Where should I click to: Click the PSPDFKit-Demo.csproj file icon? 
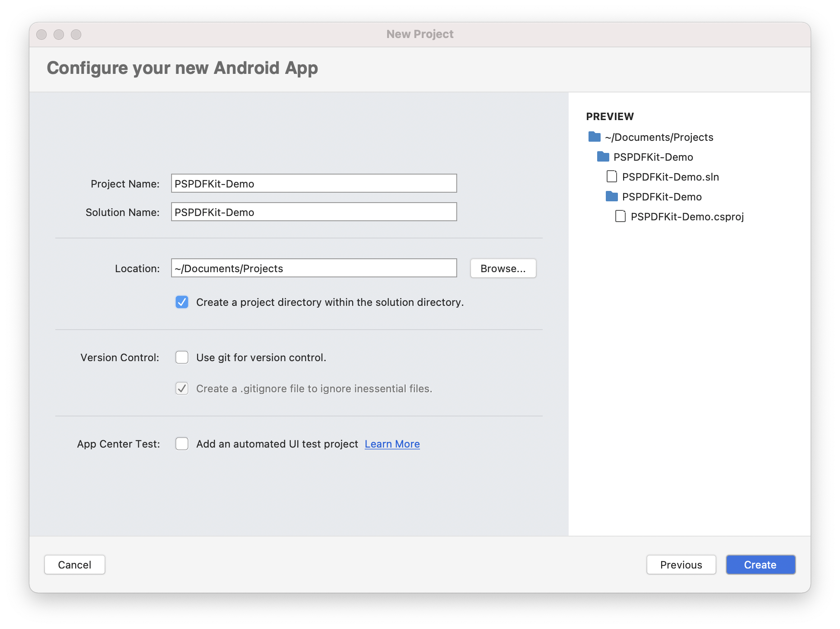tap(620, 216)
